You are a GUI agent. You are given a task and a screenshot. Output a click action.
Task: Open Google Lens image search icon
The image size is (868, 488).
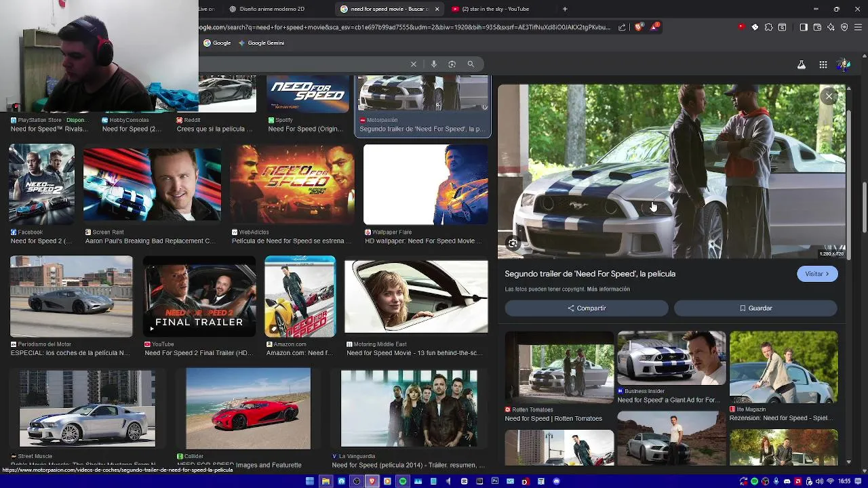tap(452, 64)
